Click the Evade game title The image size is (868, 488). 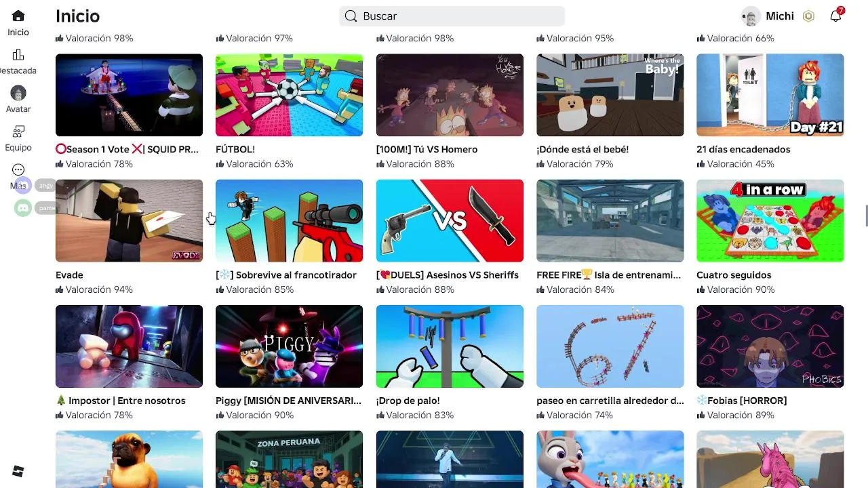click(x=69, y=274)
